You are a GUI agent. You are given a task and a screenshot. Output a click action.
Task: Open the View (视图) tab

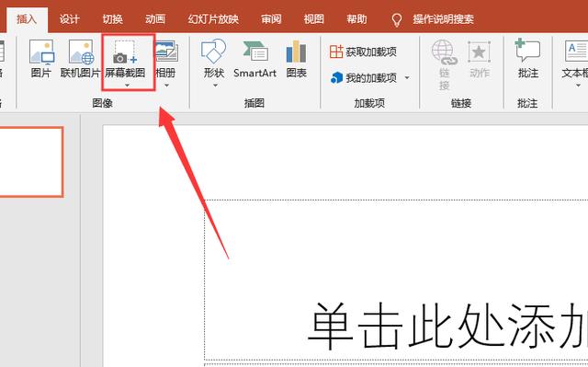pos(314,19)
